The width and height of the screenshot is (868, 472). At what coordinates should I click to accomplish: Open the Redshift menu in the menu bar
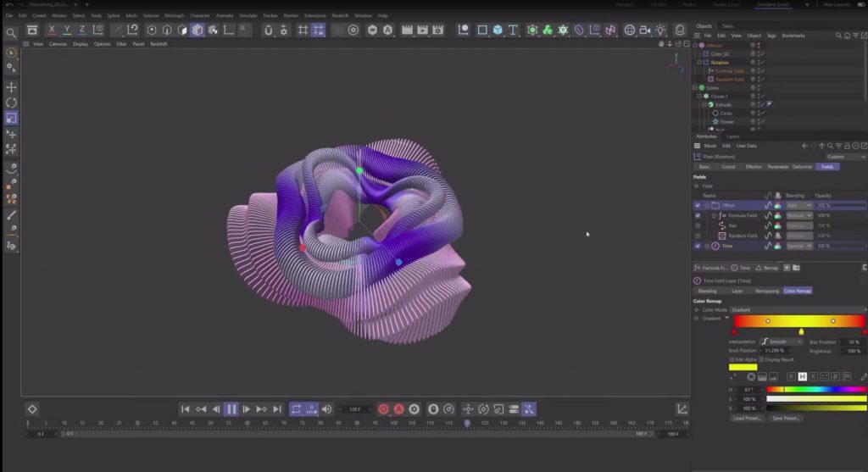click(339, 15)
